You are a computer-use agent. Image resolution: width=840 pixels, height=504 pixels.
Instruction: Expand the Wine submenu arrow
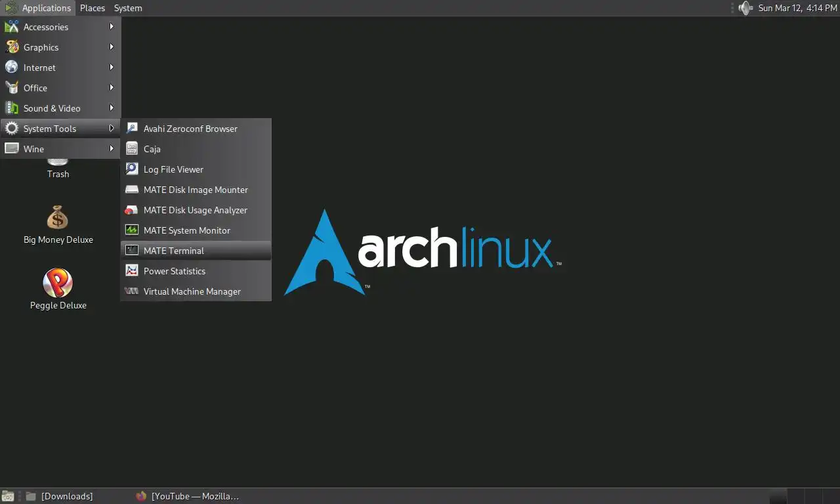tap(112, 149)
